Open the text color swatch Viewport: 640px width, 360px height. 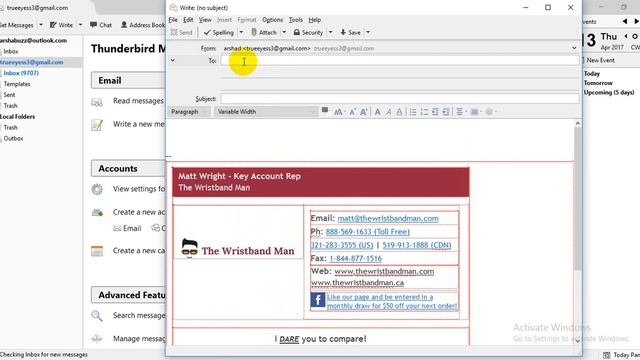[x=325, y=110]
